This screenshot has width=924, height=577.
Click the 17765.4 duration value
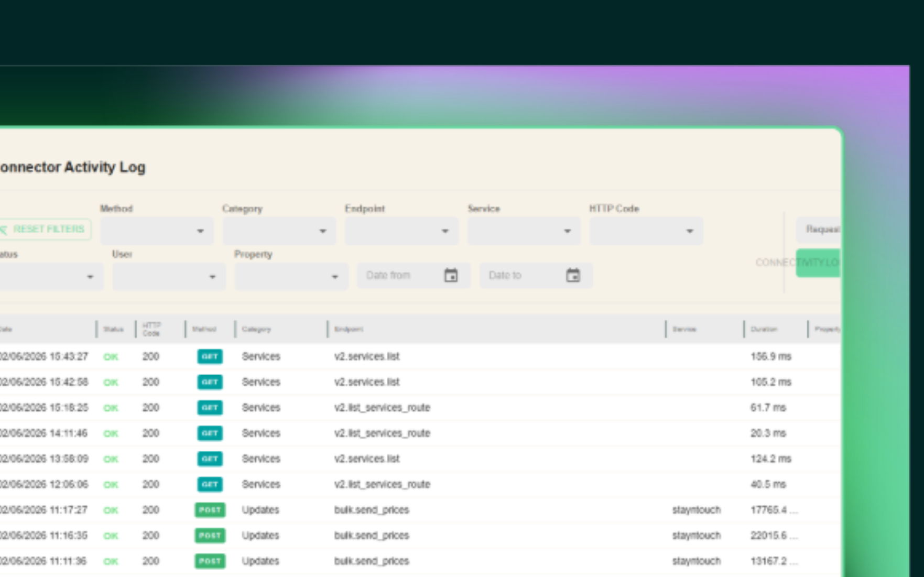[774, 510]
